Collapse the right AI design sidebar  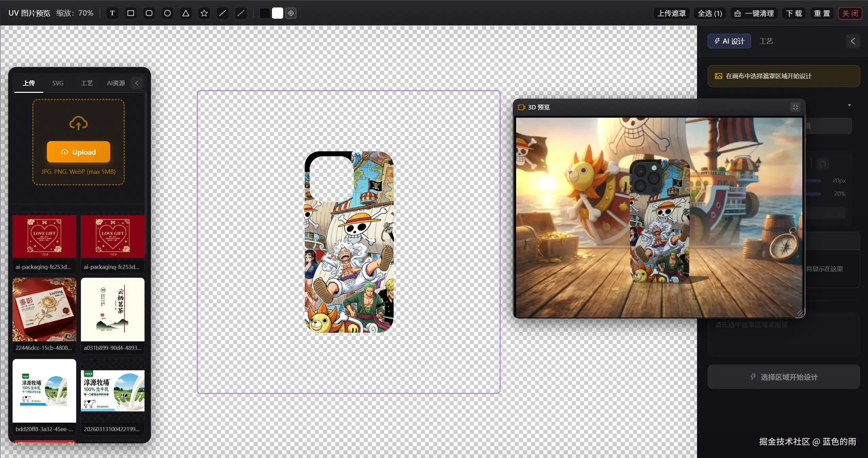point(853,41)
